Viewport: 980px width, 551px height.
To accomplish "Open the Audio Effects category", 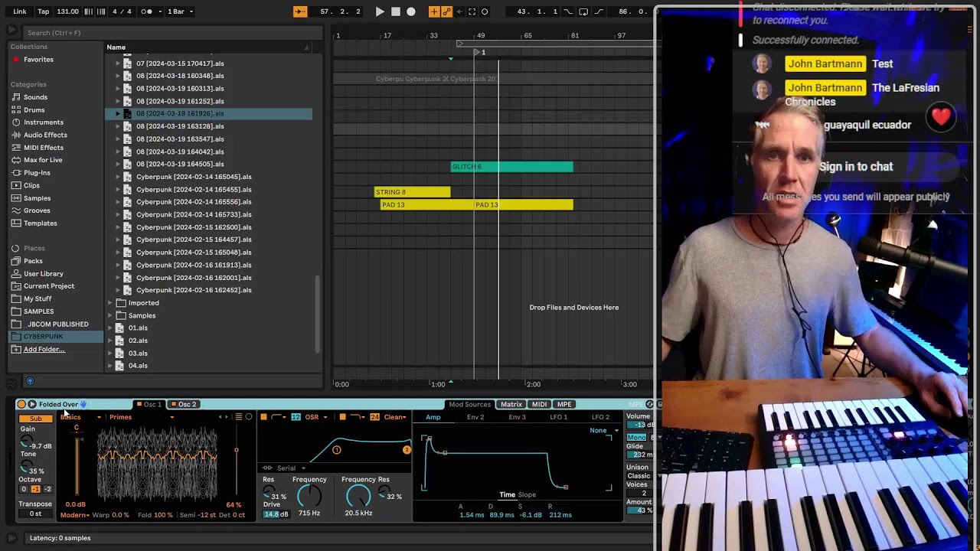I will (x=45, y=135).
